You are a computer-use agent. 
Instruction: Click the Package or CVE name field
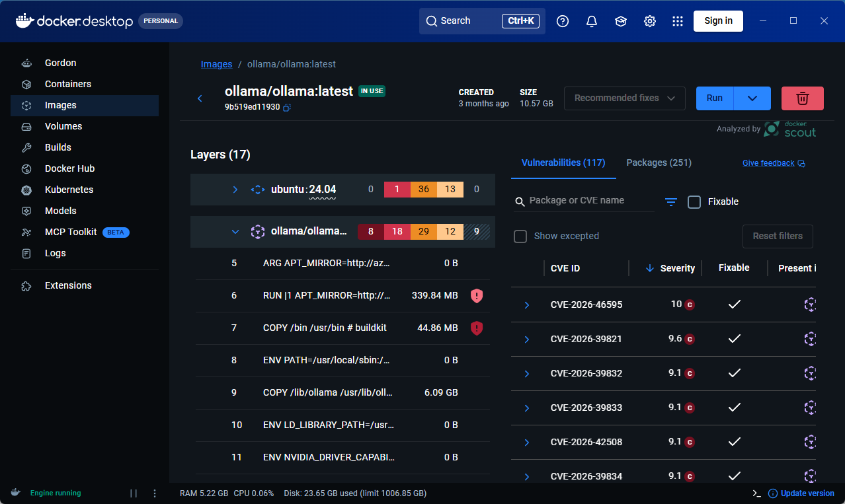[584, 201]
